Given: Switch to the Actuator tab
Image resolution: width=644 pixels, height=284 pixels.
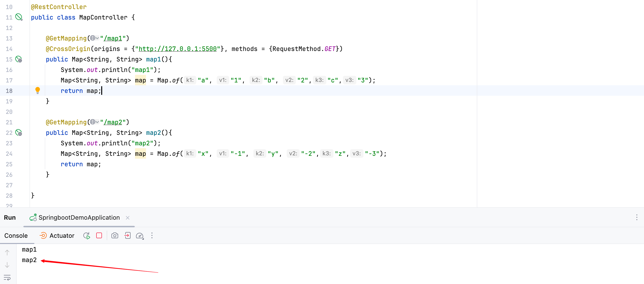Looking at the screenshot, I should [57, 235].
